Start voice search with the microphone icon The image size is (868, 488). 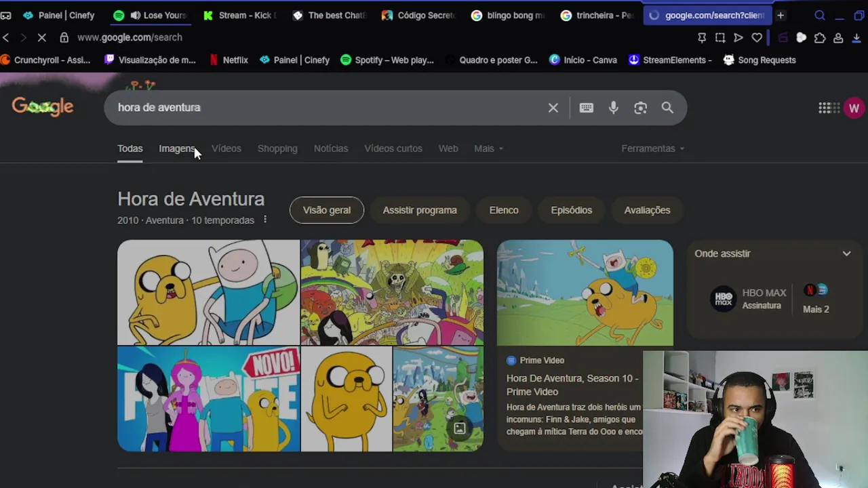(613, 108)
